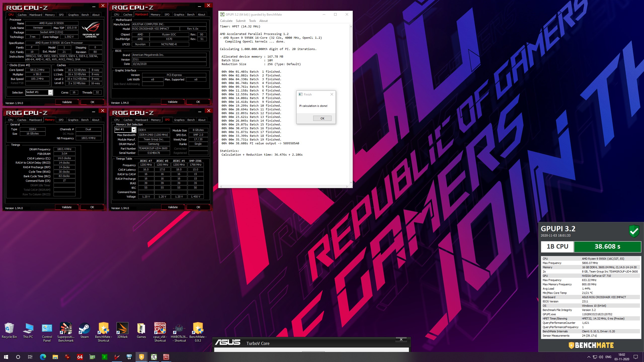Viewport: 644px width, 362px height.
Task: Click the GPUPI vertical scrollbar up arrow
Action: [351, 26]
